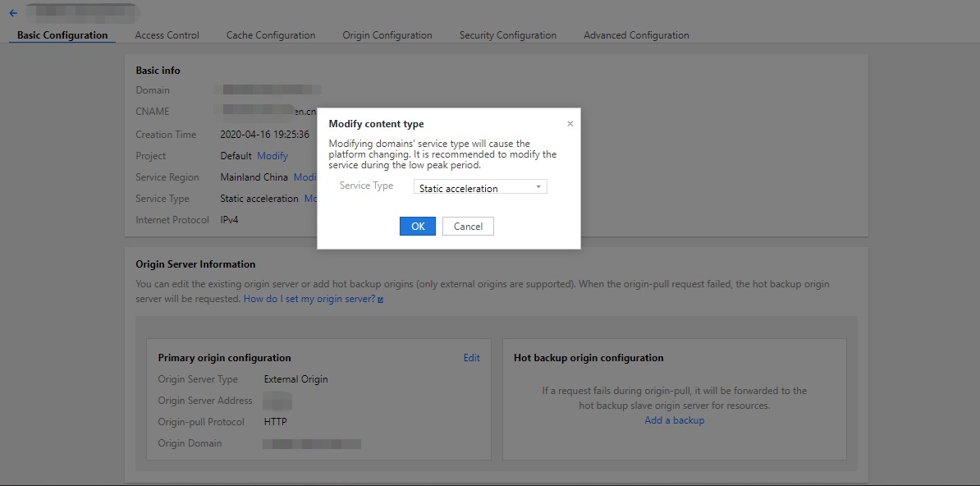This screenshot has width=980, height=486.
Task: Select the Basic Configuration tab
Action: click(62, 35)
